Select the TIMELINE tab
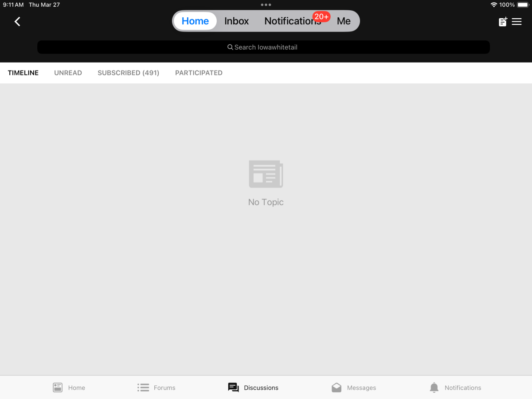Screen dimensions: 532x399 (23, 73)
